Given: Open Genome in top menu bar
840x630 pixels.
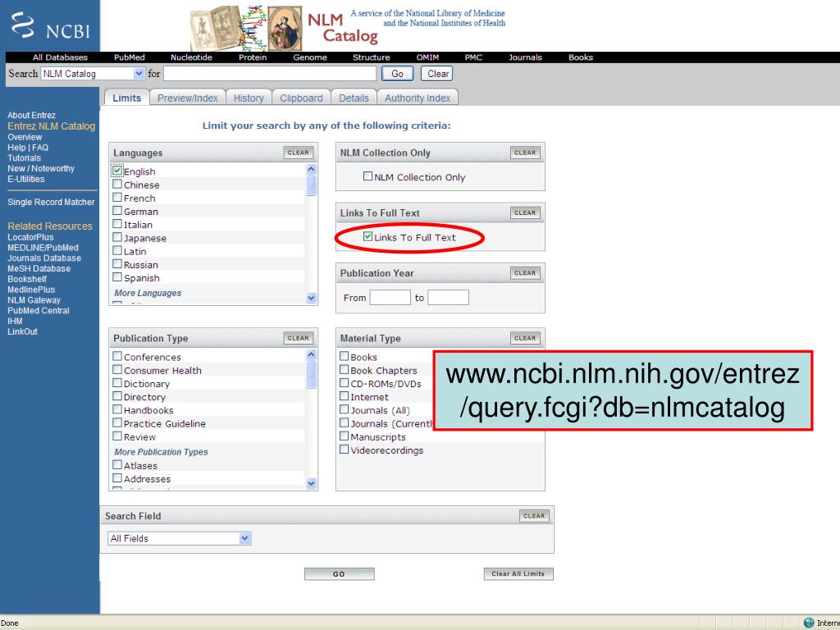Looking at the screenshot, I should click(309, 57).
